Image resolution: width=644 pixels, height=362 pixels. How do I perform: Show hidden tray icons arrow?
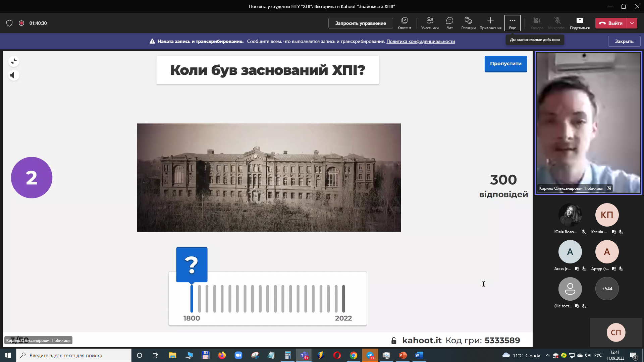point(547,355)
